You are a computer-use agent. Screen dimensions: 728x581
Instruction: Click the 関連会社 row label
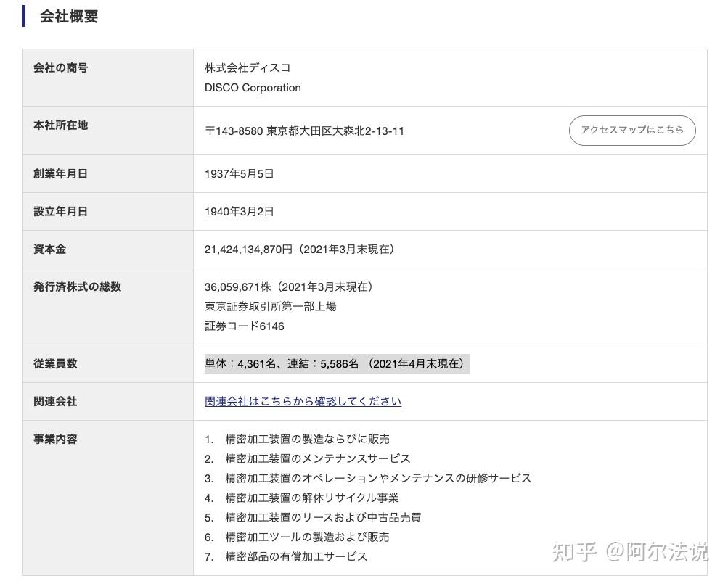(55, 401)
